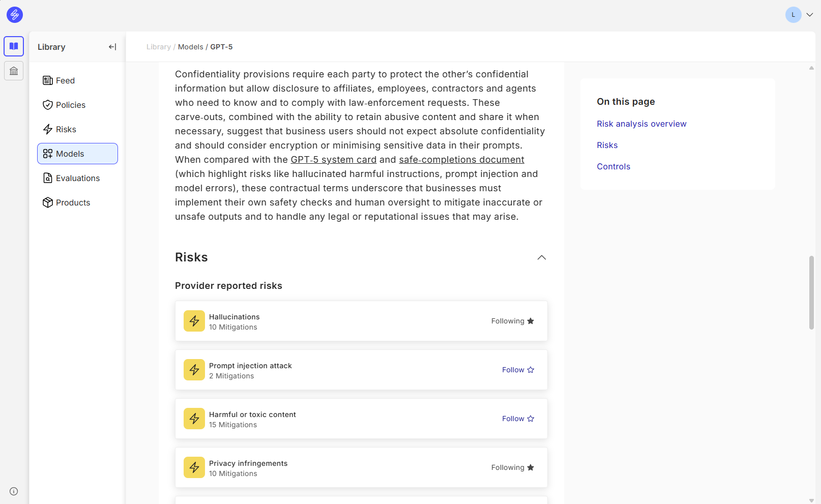Viewport: 821px width, 504px height.
Task: Navigate to Models in the breadcrumb
Action: pyautogui.click(x=190, y=47)
